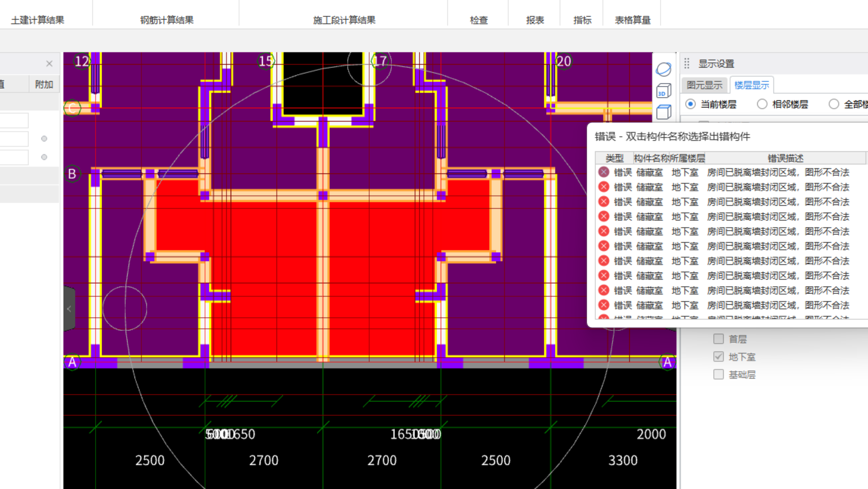Open the 附加 tab in left panel
Screen dimensions: 868x489
coord(44,84)
